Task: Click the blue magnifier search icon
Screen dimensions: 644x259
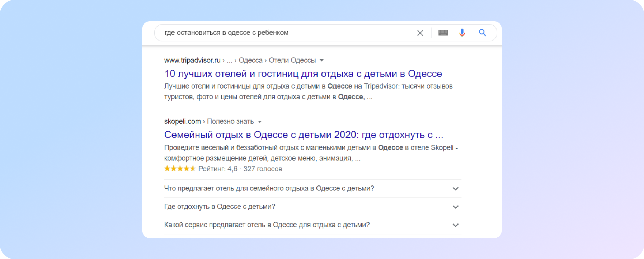Action: click(483, 33)
